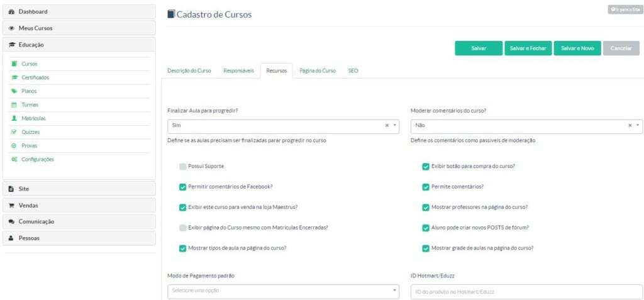Click the Configurações gears icon

tap(14, 160)
